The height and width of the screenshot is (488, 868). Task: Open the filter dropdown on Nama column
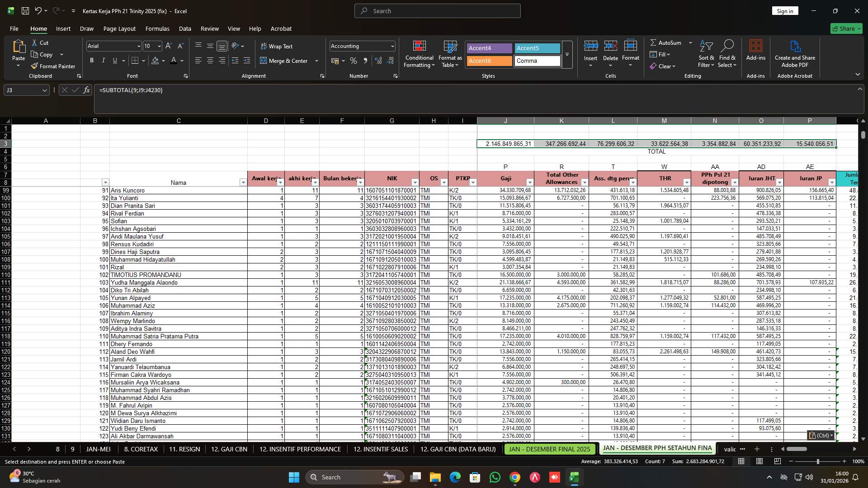[x=243, y=182]
